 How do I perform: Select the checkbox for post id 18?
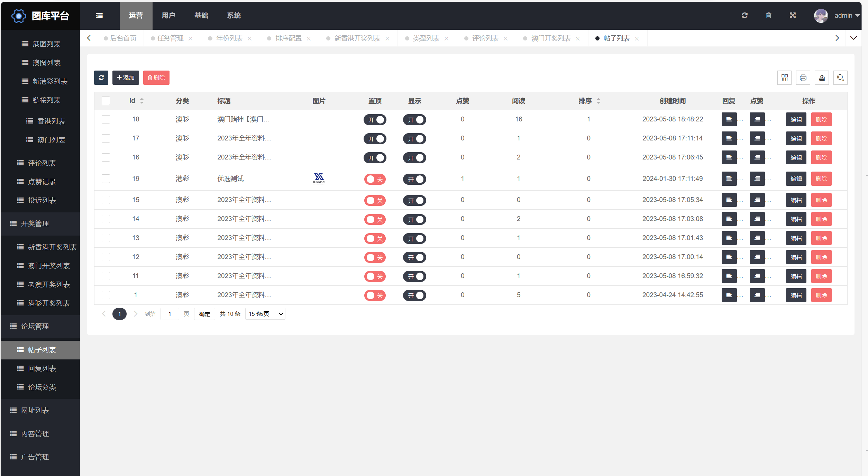pyautogui.click(x=106, y=119)
